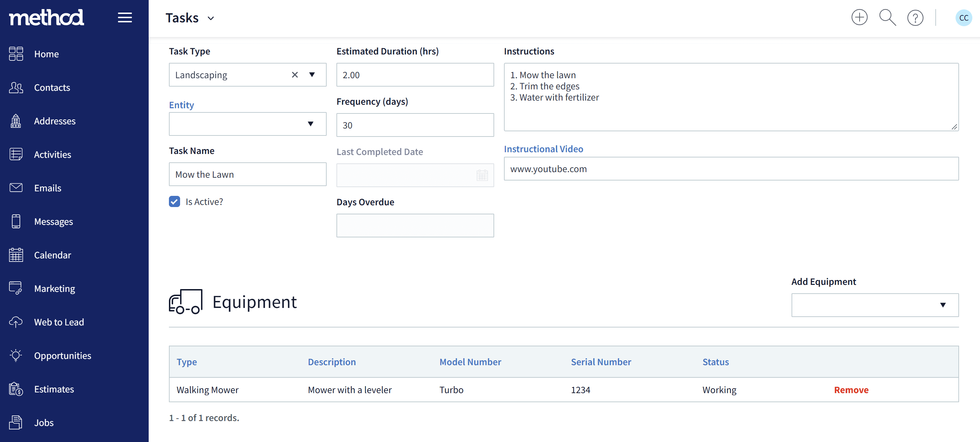This screenshot has height=442, width=980.
Task: Open the CC user avatar menu
Action: 963,18
